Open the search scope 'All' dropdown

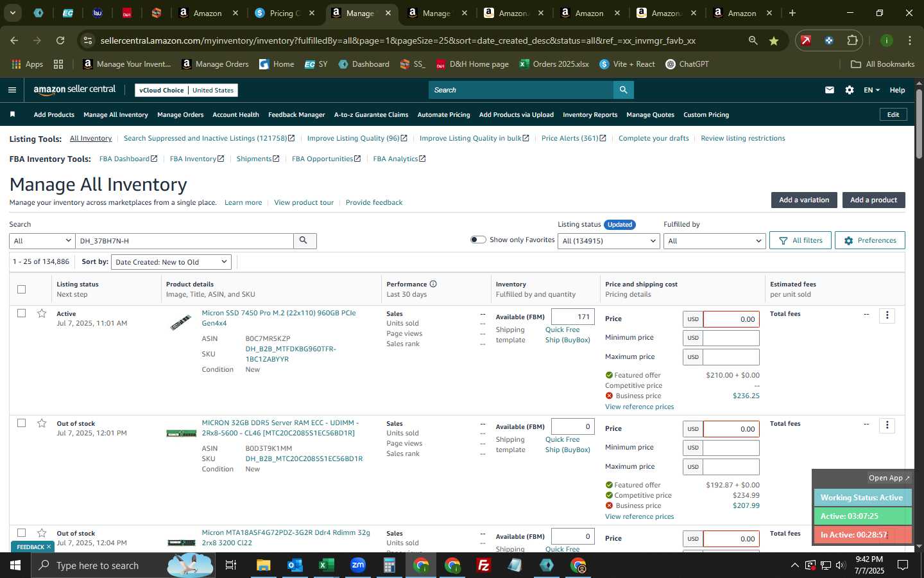(x=42, y=241)
